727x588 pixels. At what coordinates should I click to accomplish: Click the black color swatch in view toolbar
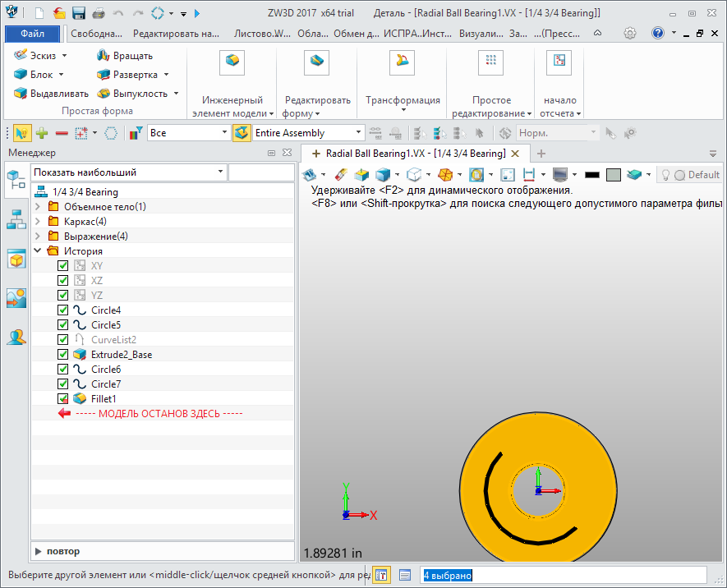(x=591, y=175)
